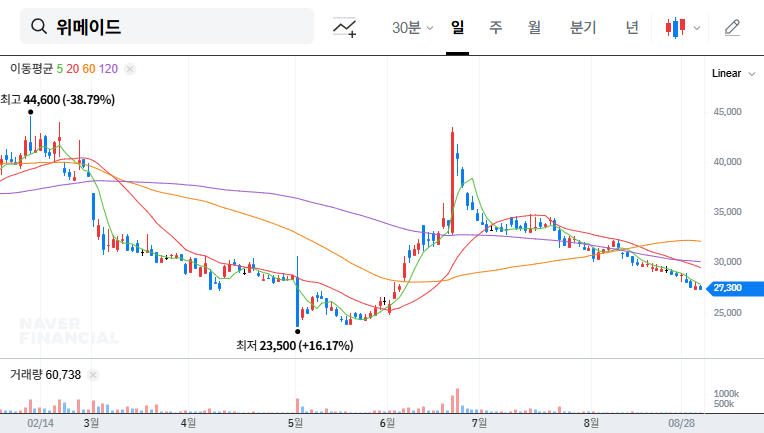This screenshot has height=433, width=764.
Task: Click the candlestick chart type icon
Action: click(x=676, y=28)
